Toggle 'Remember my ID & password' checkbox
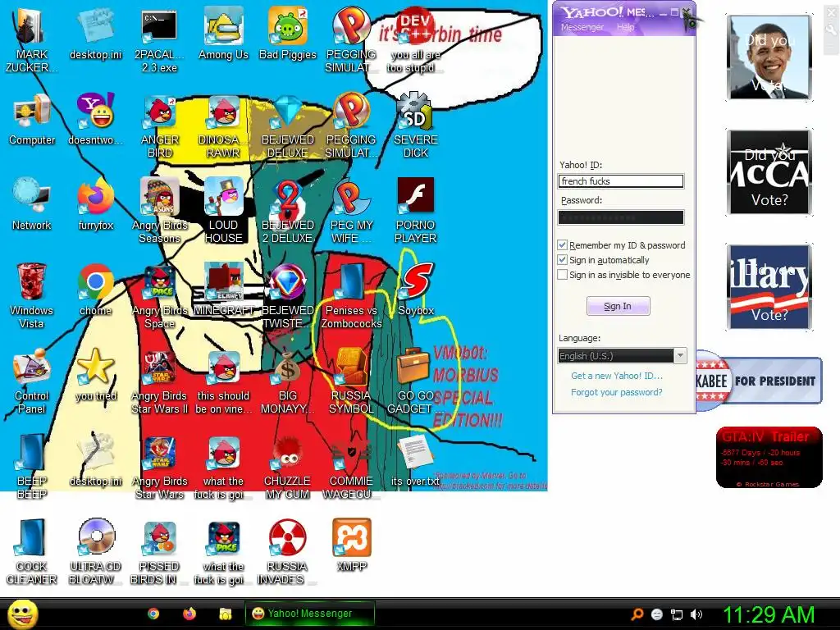This screenshot has height=630, width=840. click(562, 244)
